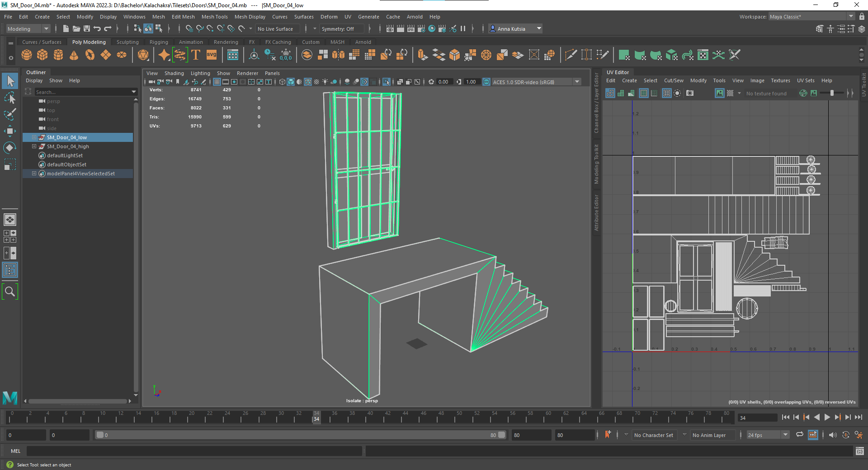Click the current frame 34 marker on timeline
Image resolution: width=868 pixels, height=470 pixels.
coord(316,416)
